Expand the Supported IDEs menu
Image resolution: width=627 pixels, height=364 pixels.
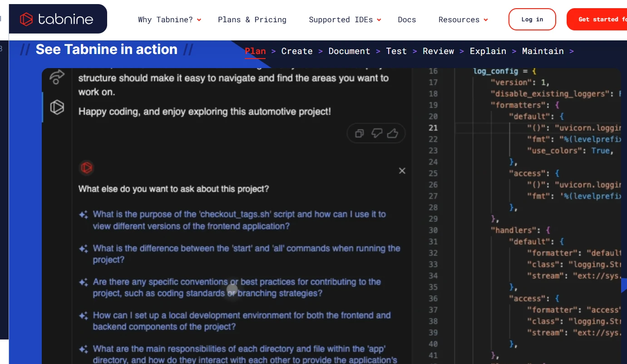pos(345,20)
